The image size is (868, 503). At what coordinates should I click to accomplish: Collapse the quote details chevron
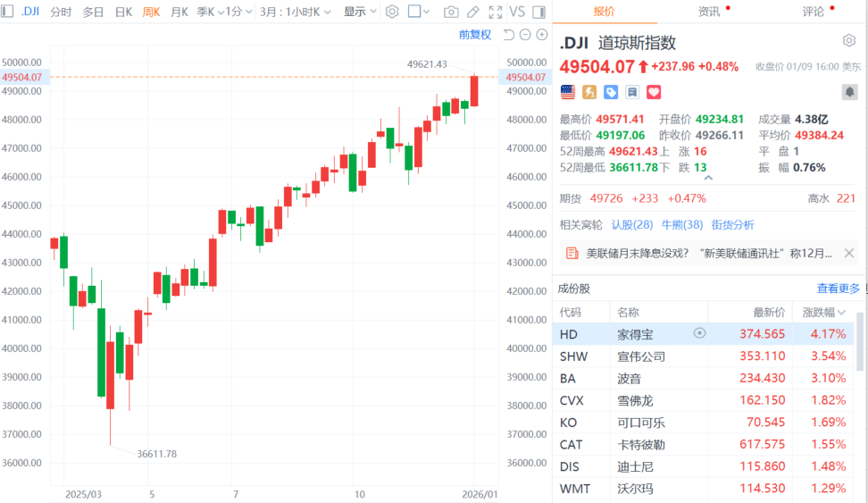[x=708, y=178]
